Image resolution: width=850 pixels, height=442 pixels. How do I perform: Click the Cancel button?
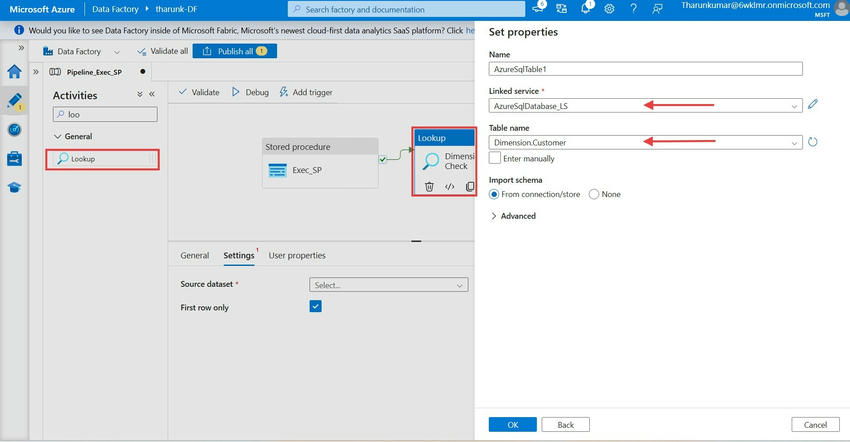[815, 425]
